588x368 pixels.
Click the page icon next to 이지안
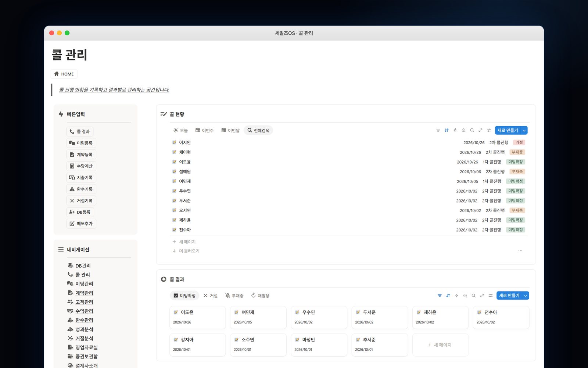click(x=175, y=142)
